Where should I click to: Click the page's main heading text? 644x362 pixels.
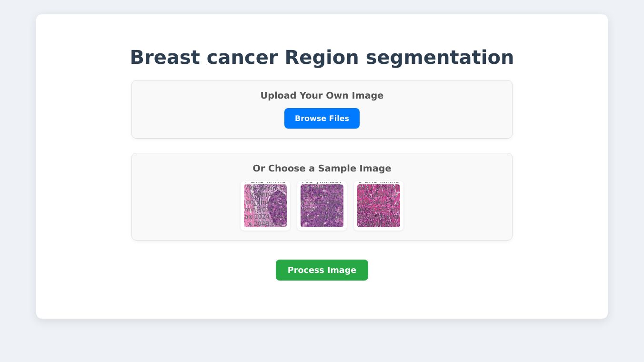coord(322,57)
